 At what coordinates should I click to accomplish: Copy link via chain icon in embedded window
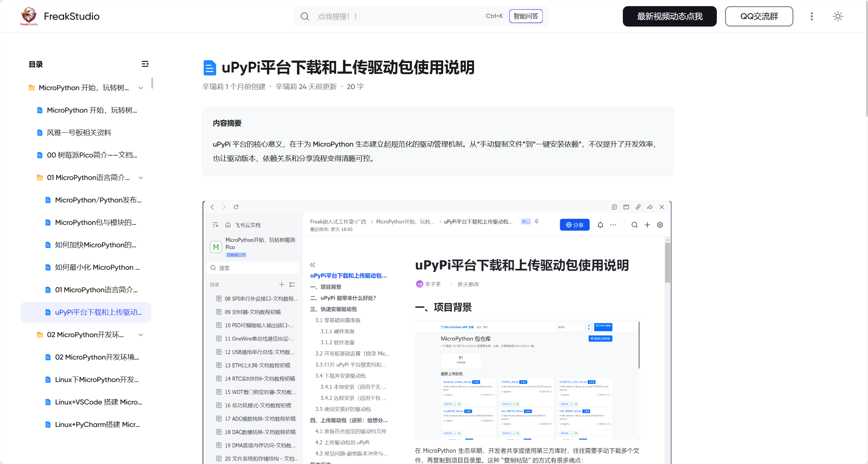(638, 207)
